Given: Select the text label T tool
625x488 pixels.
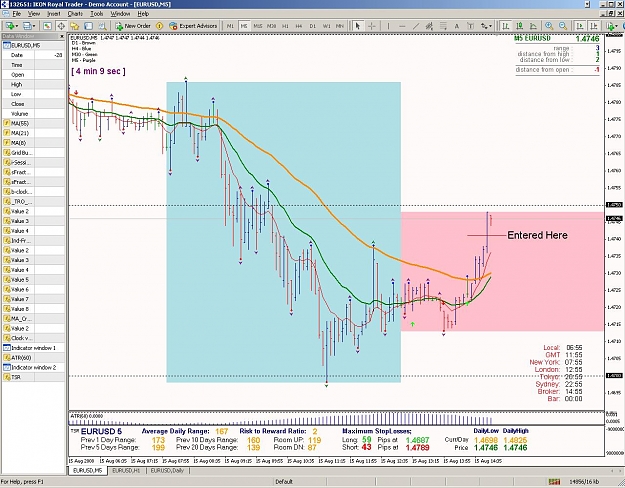Looking at the screenshot, I should pyautogui.click(x=470, y=26).
